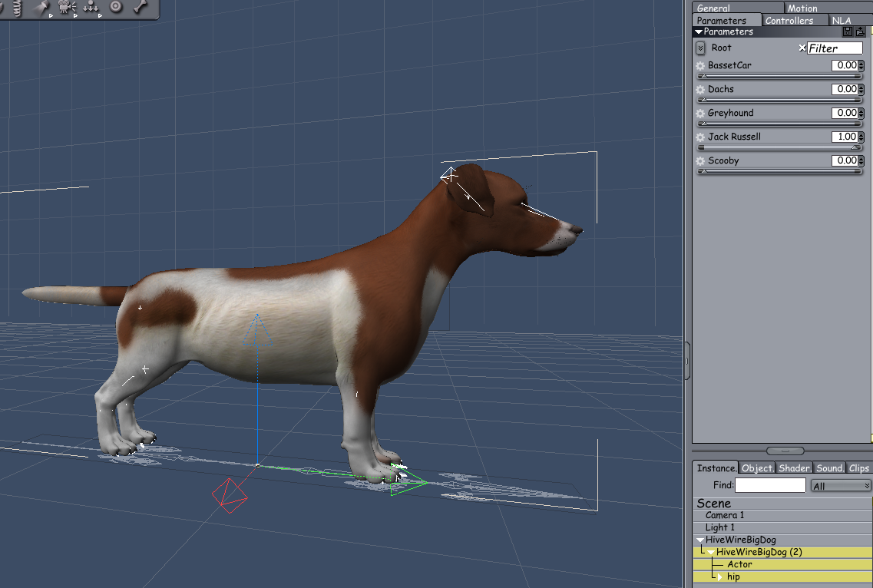Click the target bullseye tool icon
Image resolution: width=873 pixels, height=588 pixels.
coord(116,7)
